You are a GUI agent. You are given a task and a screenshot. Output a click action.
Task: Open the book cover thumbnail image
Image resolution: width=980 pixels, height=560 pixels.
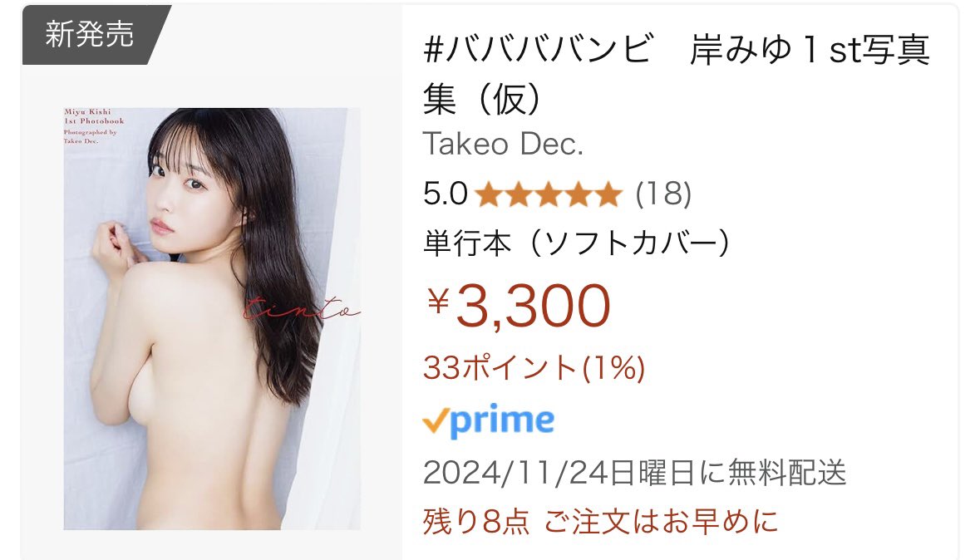[x=212, y=319]
